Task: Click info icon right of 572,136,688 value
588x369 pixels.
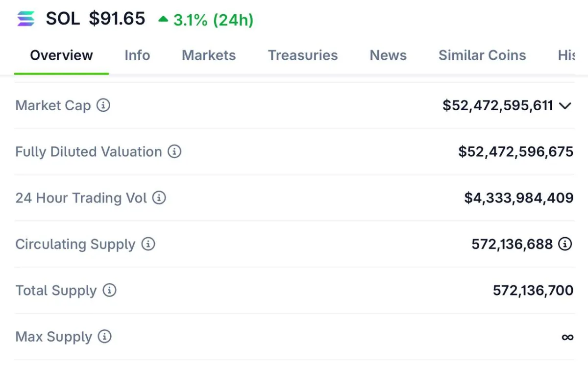Action: [565, 244]
